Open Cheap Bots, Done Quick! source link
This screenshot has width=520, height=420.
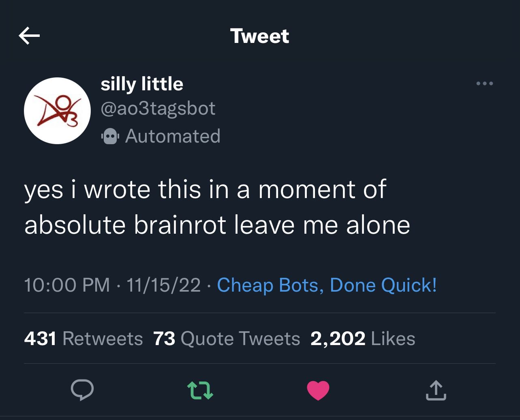327,285
